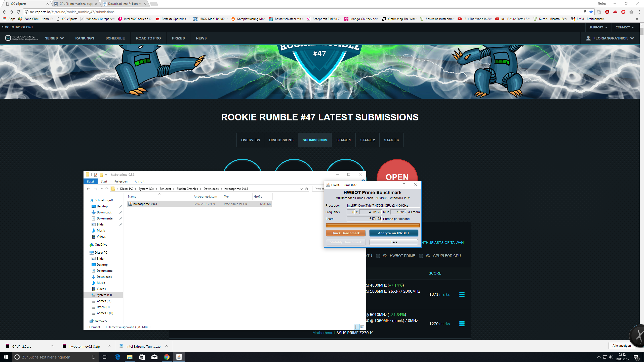Viewport: 644px width, 362px height.
Task: Bookmark this page with star icon
Action: [591, 12]
